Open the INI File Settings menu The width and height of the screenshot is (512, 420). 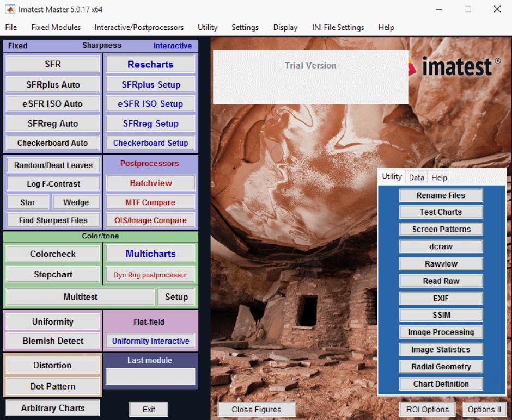point(338,27)
